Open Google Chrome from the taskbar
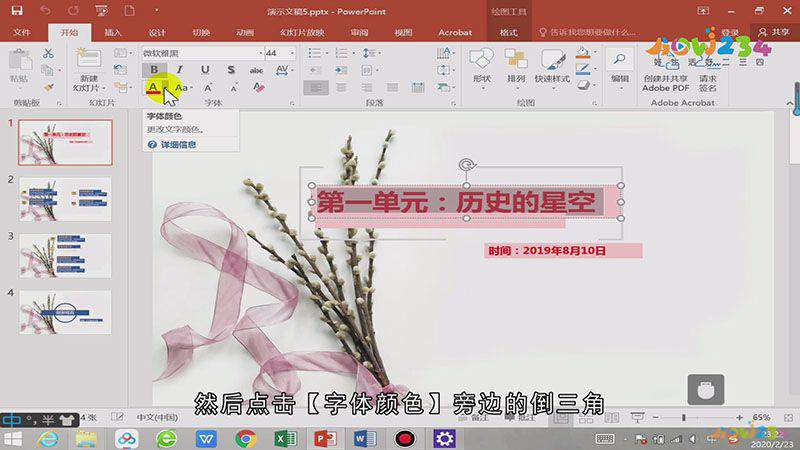The height and width of the screenshot is (450, 800). 246,438
